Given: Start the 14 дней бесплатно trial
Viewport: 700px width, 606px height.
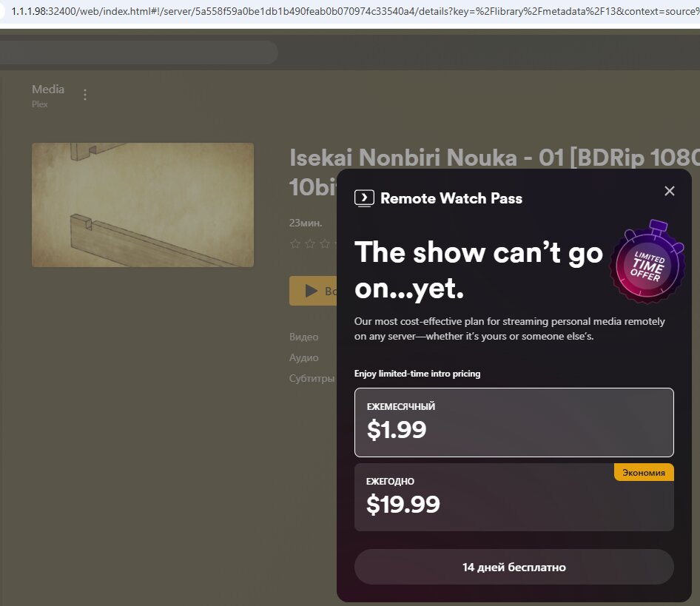Looking at the screenshot, I should (514, 567).
